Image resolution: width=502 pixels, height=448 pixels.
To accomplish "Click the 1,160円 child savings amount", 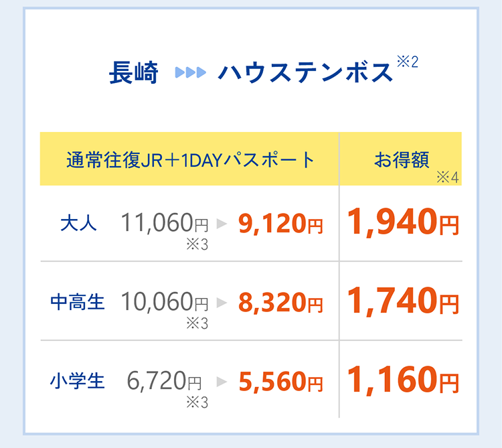I will (x=404, y=380).
